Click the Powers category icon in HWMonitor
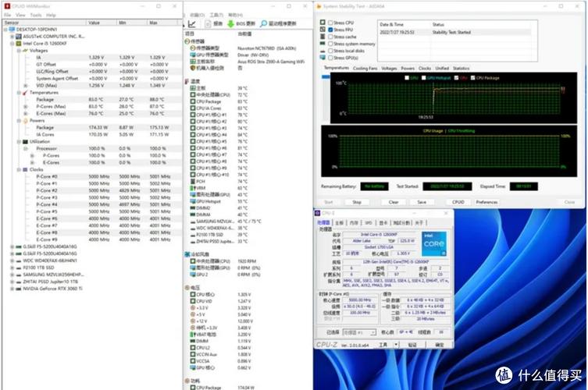Image resolution: width=588 pixels, height=390 pixels. 25,121
